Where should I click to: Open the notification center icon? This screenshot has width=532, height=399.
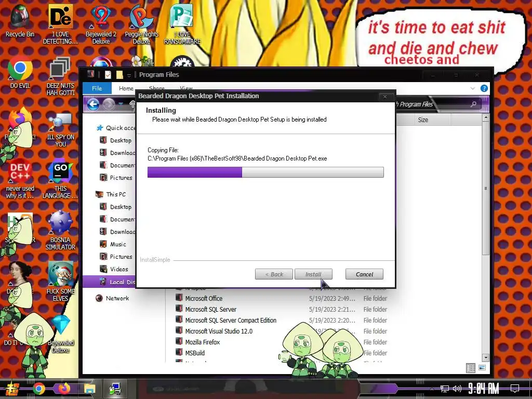(515, 389)
